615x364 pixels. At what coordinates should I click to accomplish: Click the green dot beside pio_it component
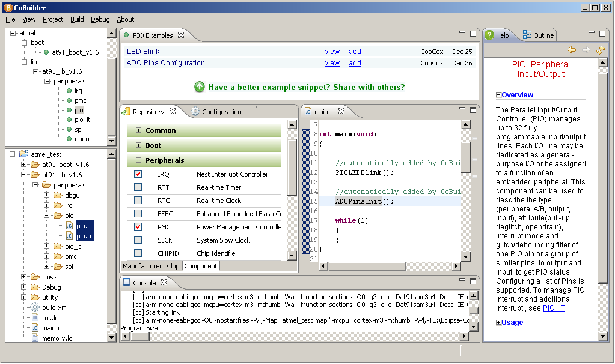(69, 120)
